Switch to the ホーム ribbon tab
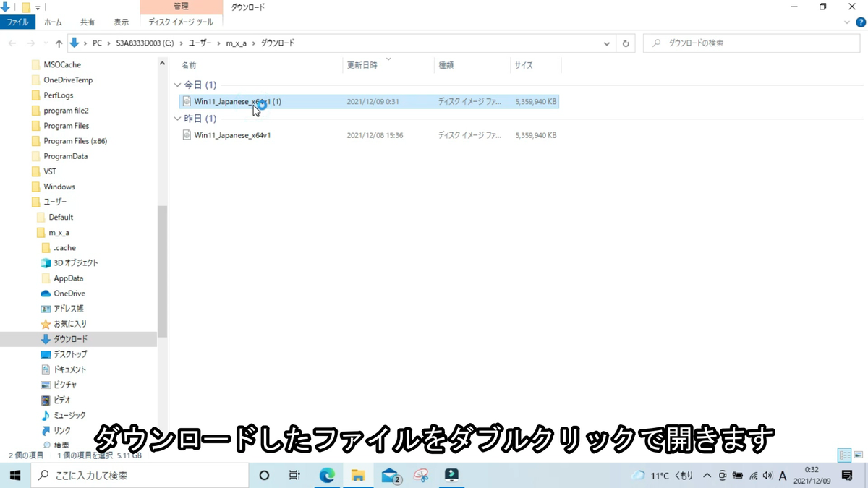The height and width of the screenshot is (488, 868). tap(53, 22)
